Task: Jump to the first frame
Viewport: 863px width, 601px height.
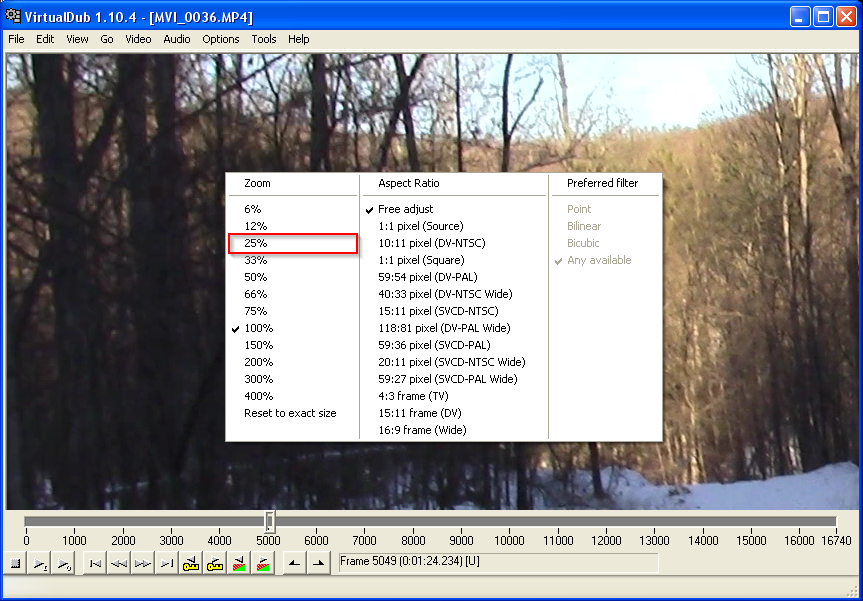Action: [94, 563]
